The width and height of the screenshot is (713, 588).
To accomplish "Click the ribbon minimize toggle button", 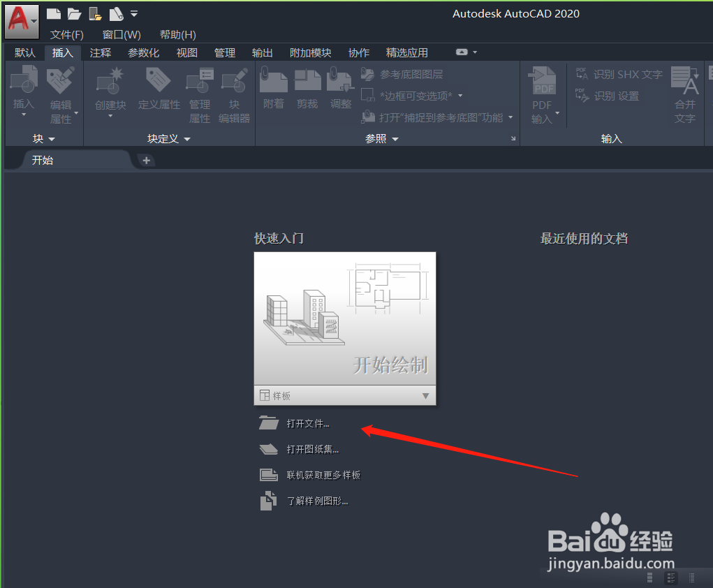I will [462, 52].
